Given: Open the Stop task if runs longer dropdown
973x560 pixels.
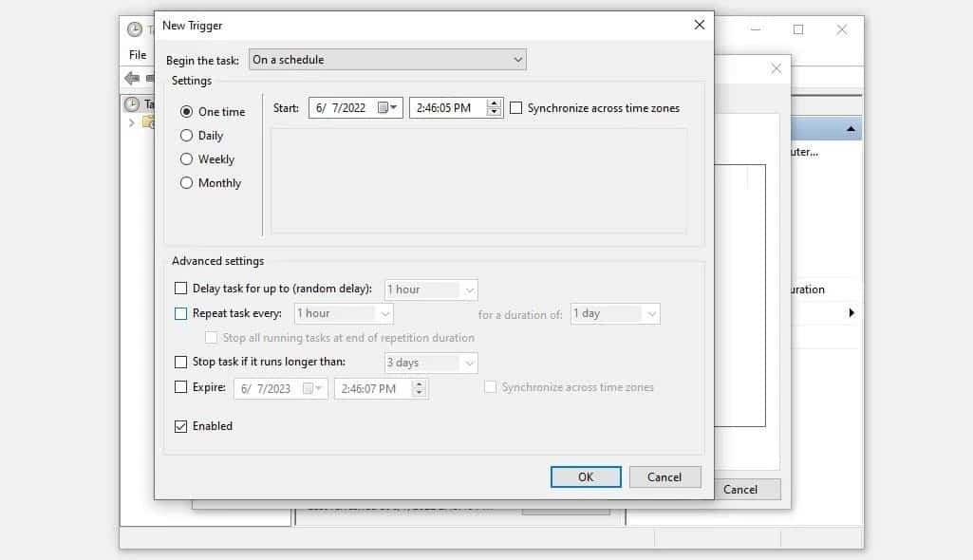Looking at the screenshot, I should pyautogui.click(x=469, y=362).
